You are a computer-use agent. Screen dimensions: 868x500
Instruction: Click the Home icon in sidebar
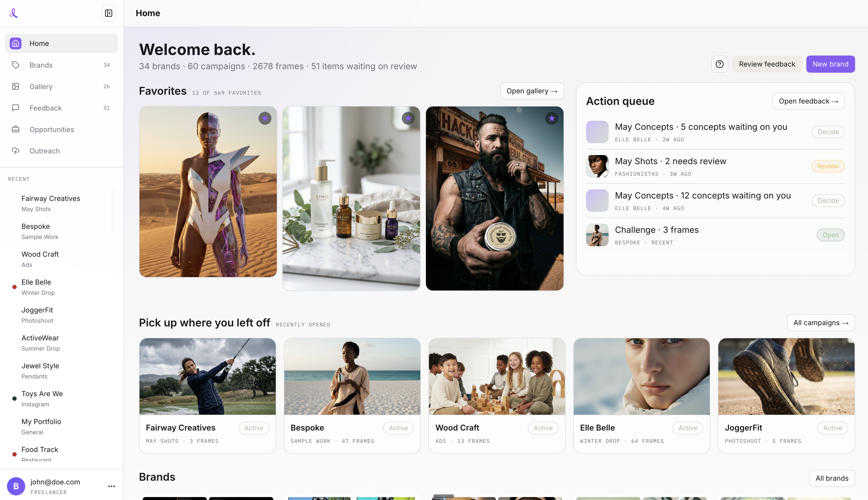(16, 43)
